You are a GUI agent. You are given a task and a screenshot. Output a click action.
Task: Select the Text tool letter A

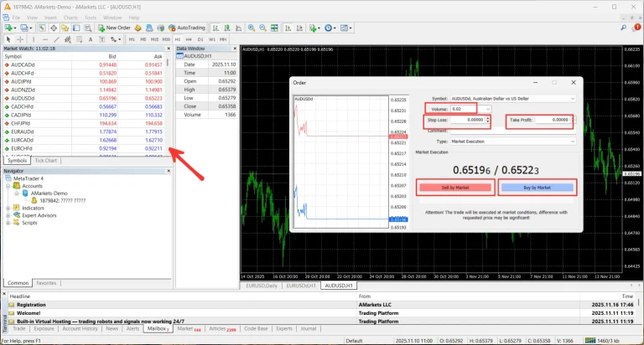91,39
